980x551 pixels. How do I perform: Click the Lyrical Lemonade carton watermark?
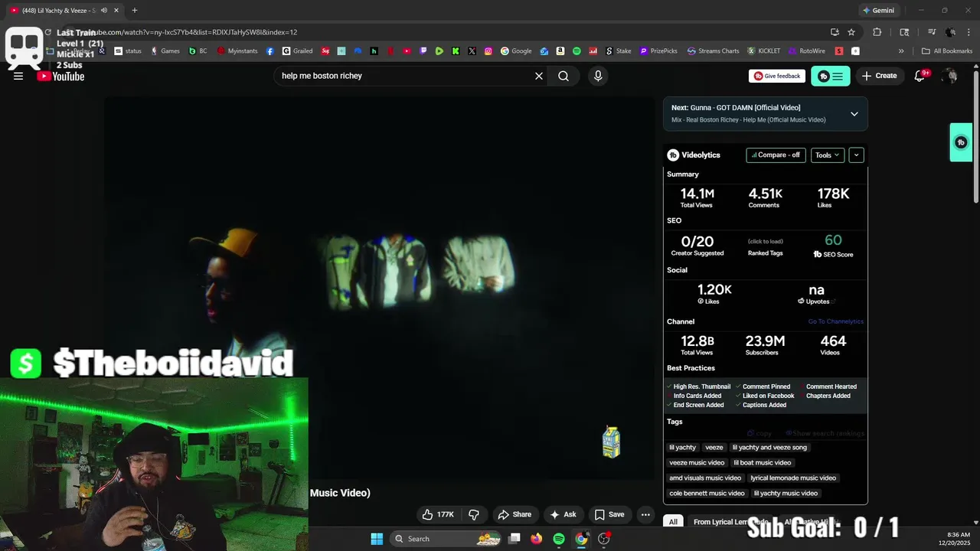[x=611, y=442]
